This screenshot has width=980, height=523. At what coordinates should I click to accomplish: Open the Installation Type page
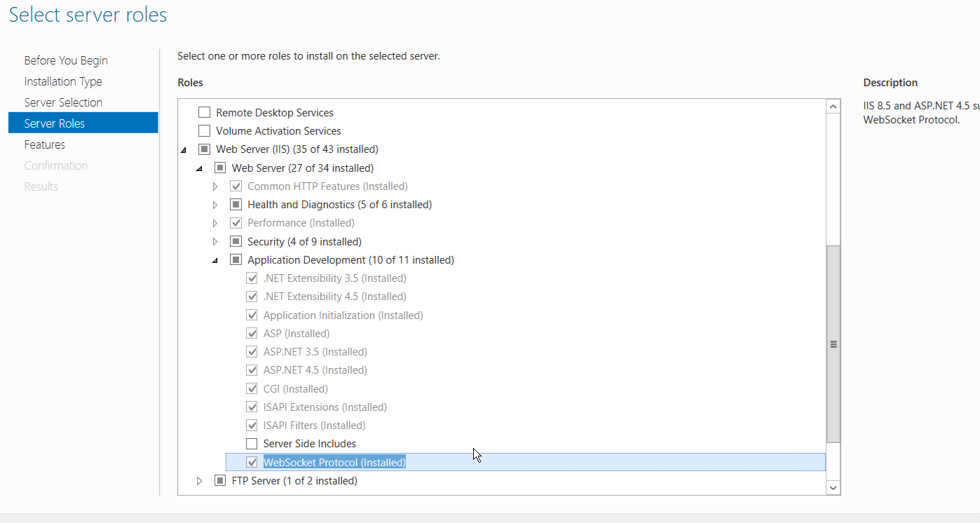point(63,81)
